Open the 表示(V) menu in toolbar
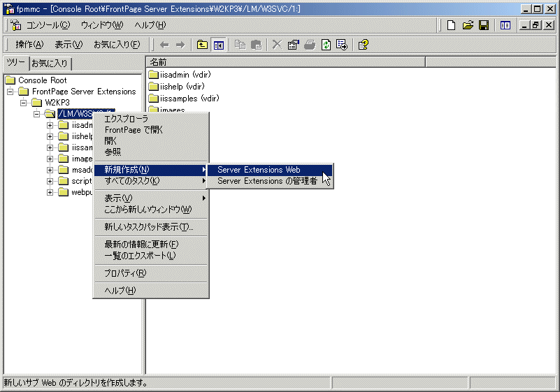Screen dimensions: 560x392 pos(69,45)
